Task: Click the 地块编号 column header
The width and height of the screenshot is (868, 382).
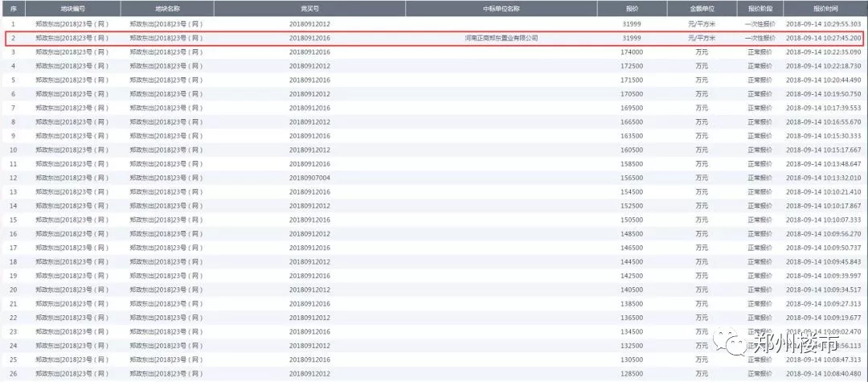Action: tap(72, 9)
